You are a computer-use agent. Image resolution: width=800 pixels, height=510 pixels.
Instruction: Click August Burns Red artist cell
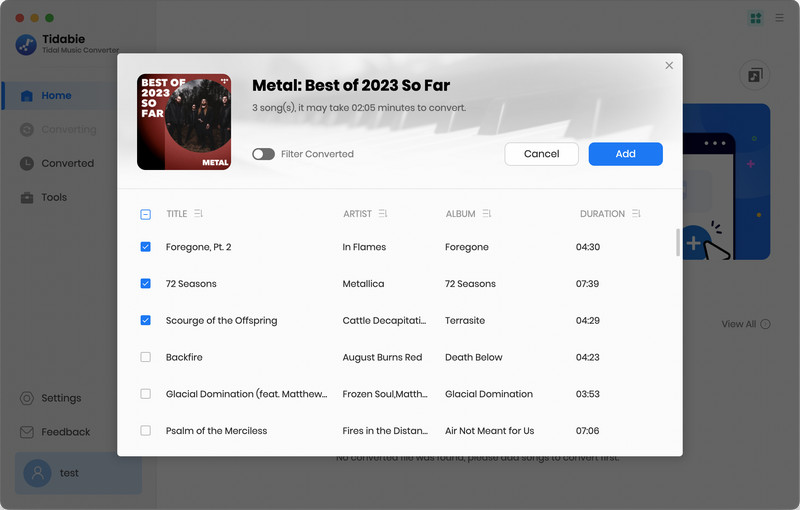(382, 358)
